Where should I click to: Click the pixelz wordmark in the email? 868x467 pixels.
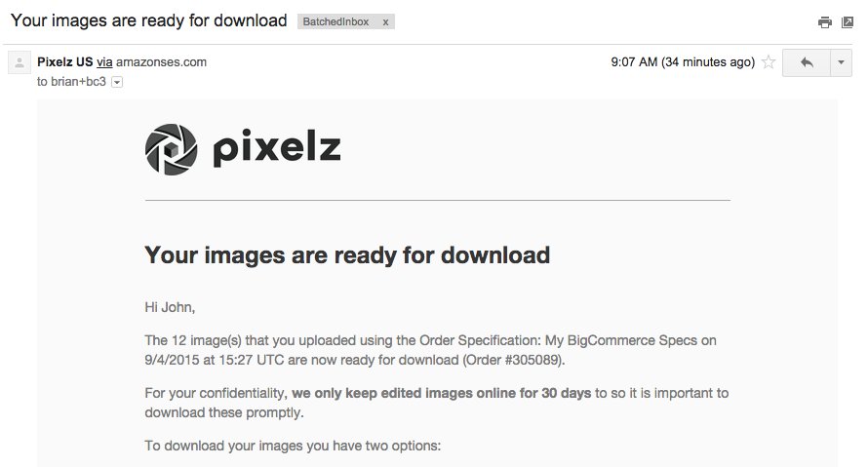pyautogui.click(x=276, y=149)
